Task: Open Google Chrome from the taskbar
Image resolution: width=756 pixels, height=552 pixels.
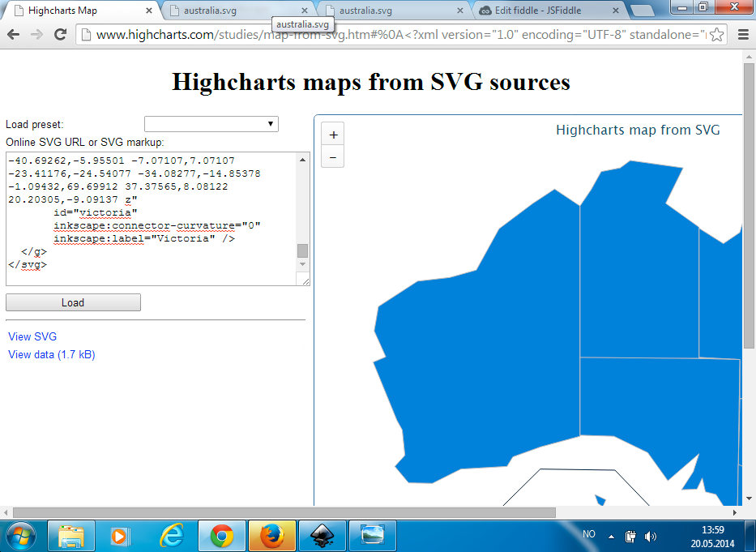Action: pyautogui.click(x=221, y=536)
